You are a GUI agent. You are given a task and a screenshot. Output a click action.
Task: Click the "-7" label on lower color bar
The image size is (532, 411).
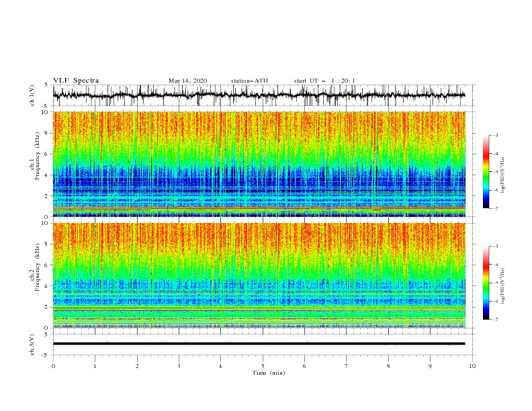point(495,320)
